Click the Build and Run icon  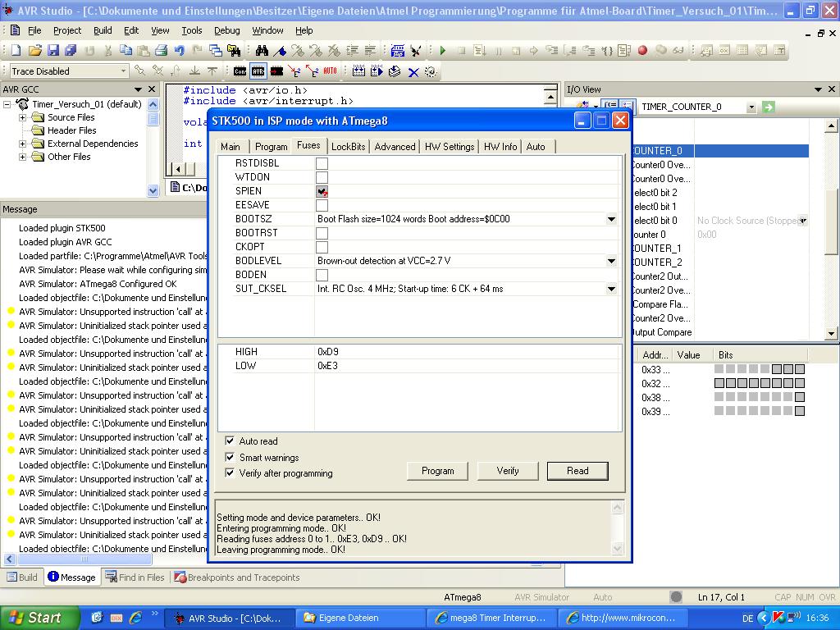[377, 71]
